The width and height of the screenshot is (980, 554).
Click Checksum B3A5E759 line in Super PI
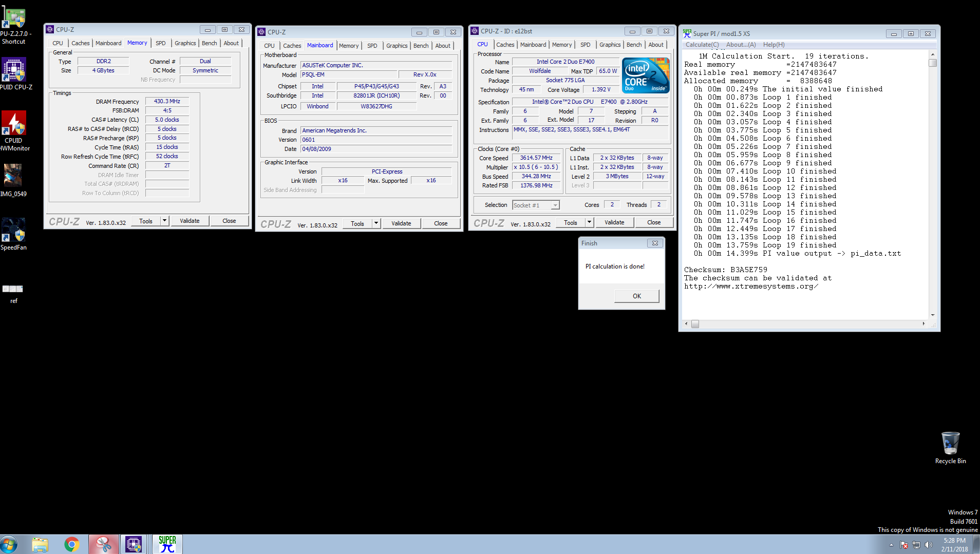[x=725, y=270]
